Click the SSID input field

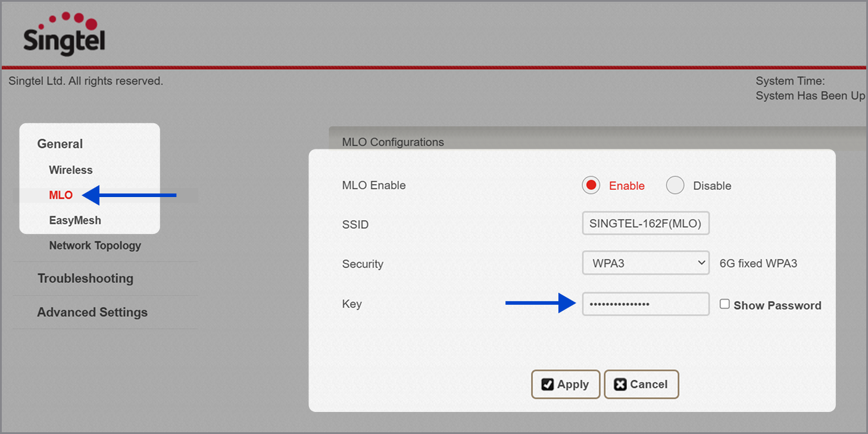pyautogui.click(x=645, y=224)
